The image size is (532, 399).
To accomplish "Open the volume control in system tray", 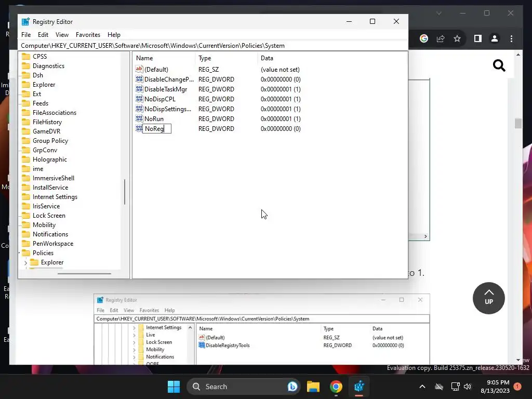I will 468,387.
